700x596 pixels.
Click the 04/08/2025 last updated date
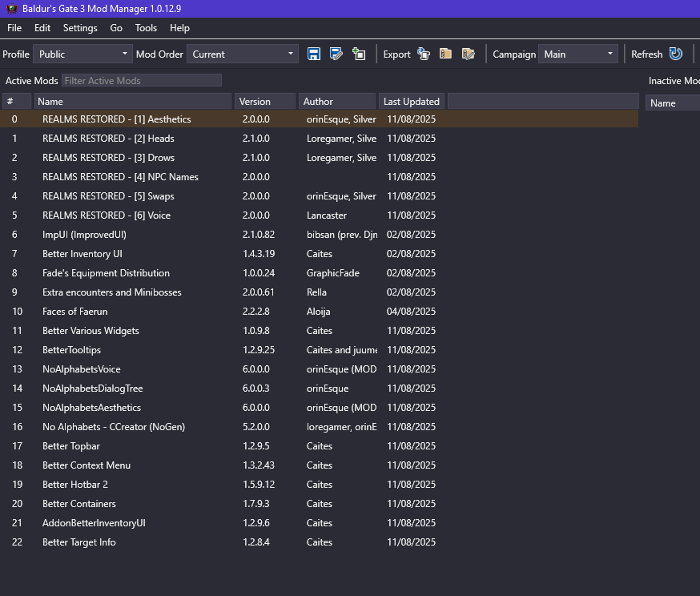pyautogui.click(x=411, y=311)
